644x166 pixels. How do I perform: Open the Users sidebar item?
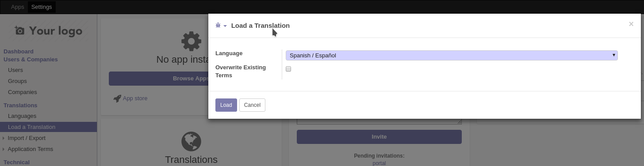15,70
